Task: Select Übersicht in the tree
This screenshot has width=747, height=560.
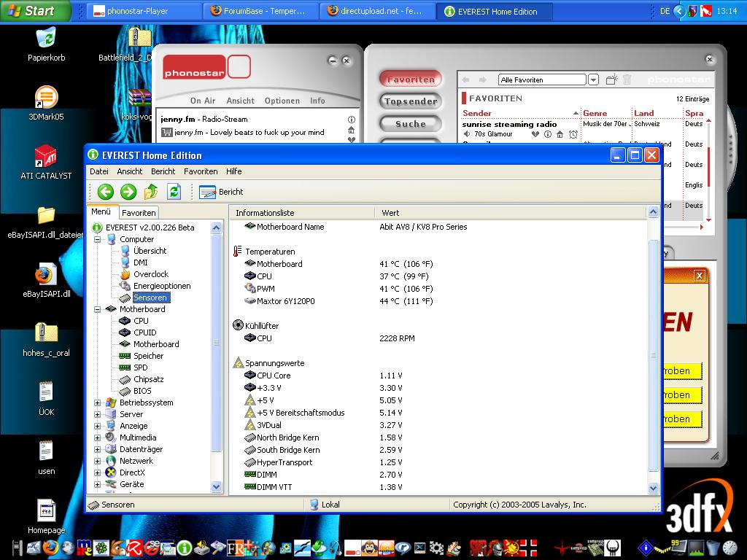Action: [x=150, y=251]
